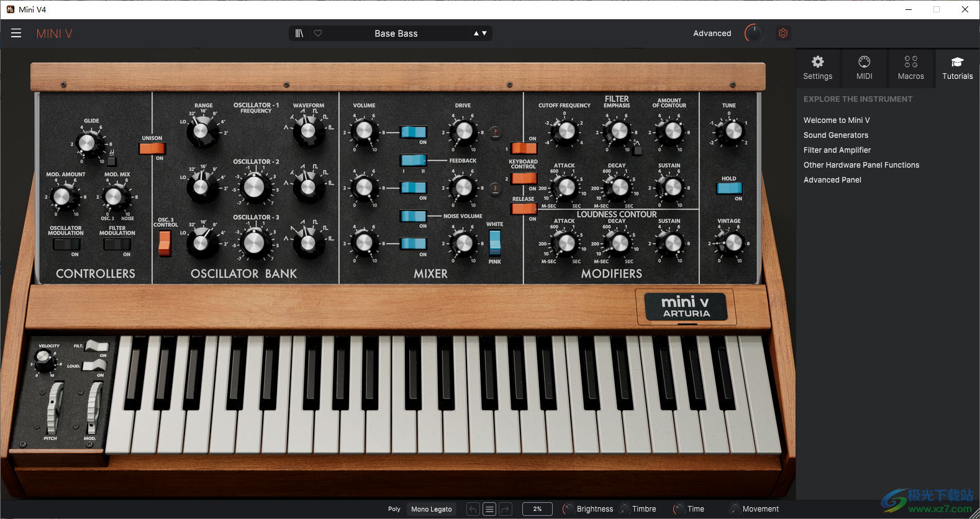Toggle Oscillator 1 mixer ON switch

tap(414, 132)
